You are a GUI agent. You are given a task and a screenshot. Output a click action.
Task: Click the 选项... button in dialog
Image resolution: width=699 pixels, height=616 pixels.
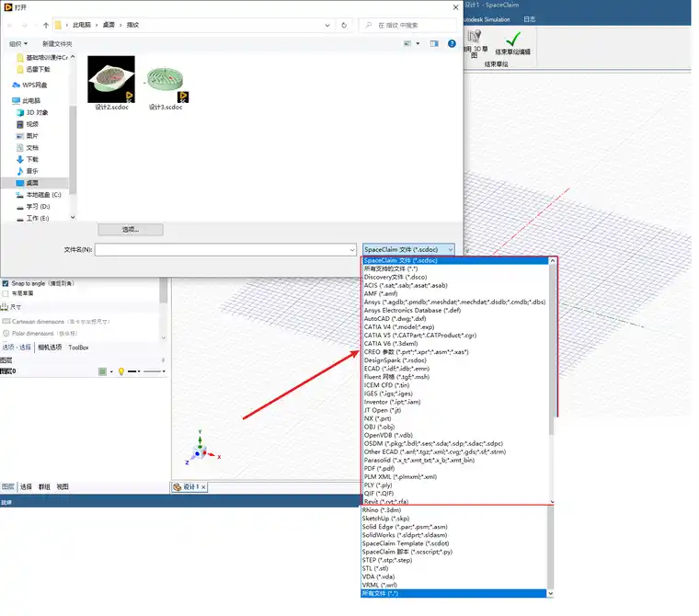(x=131, y=230)
